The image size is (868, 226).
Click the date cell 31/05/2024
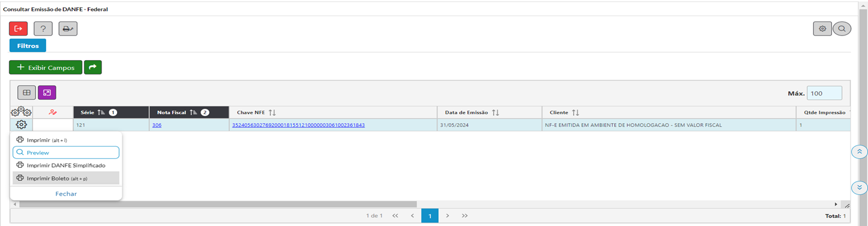point(489,125)
